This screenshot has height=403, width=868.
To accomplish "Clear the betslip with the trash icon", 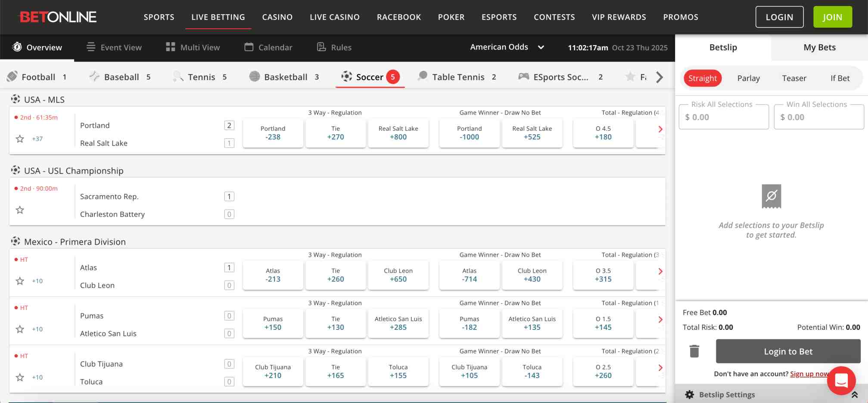I will pyautogui.click(x=695, y=351).
